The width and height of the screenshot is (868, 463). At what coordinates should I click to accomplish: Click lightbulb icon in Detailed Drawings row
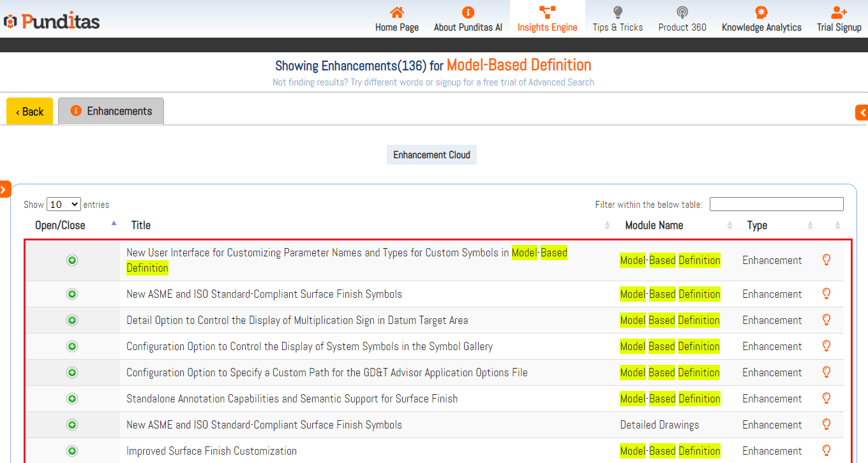pos(826,425)
